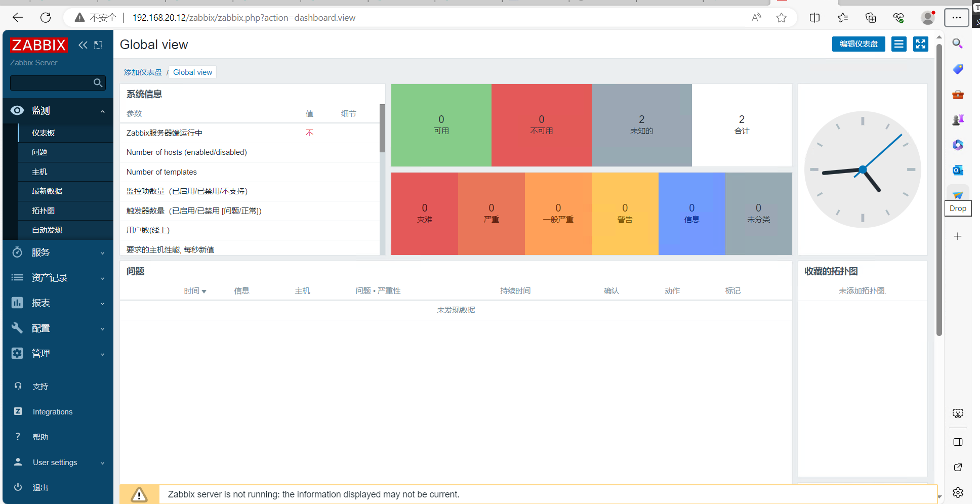
Task: Sort problems by 时间 column arrow
Action: [204, 291]
